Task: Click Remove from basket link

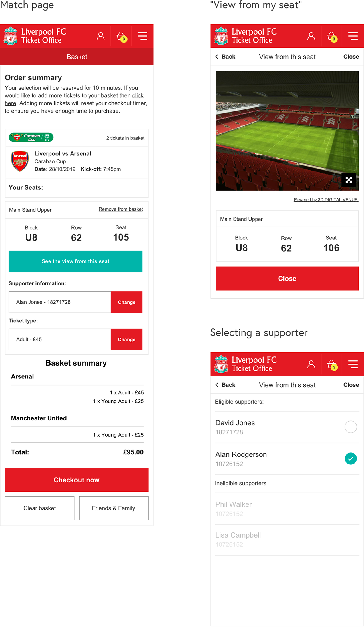Action: [x=120, y=209]
